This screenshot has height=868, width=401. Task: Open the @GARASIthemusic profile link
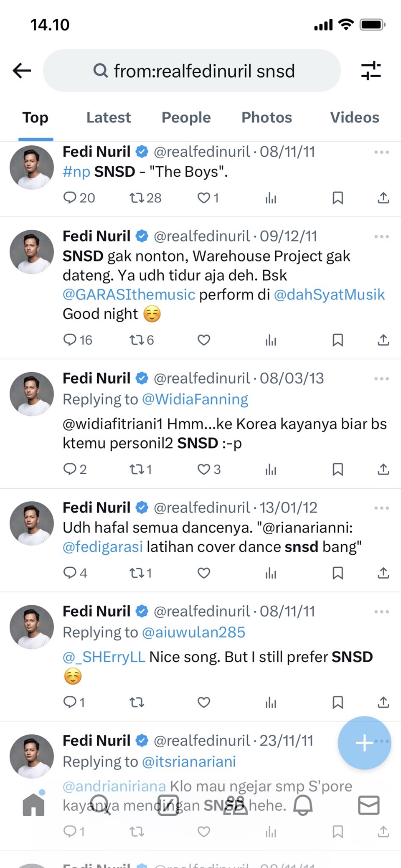[128, 294]
